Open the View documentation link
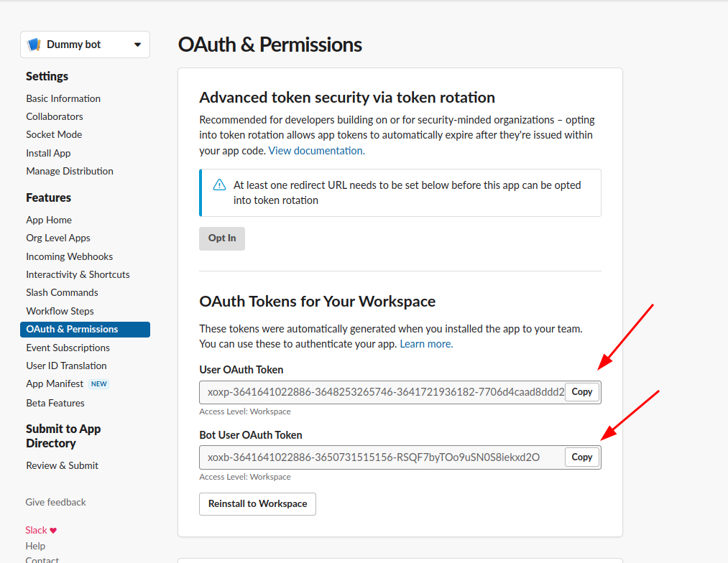This screenshot has width=728, height=563. click(316, 151)
